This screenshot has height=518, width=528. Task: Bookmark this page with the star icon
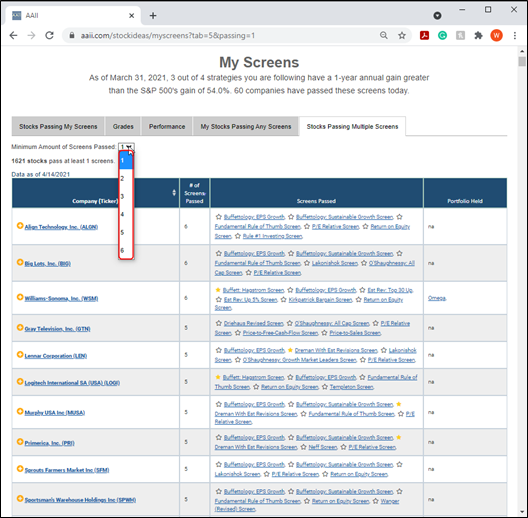pos(402,35)
